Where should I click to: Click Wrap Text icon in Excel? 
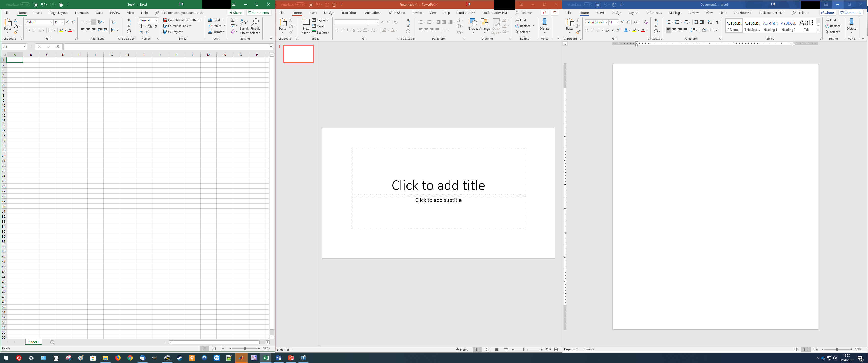click(x=114, y=22)
